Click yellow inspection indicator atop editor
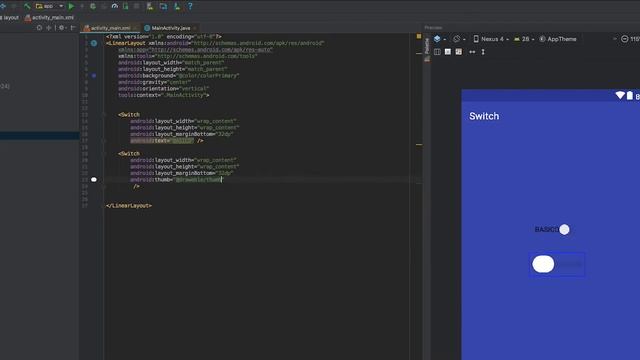Screen dimensions: 640x360 pos(419,36)
